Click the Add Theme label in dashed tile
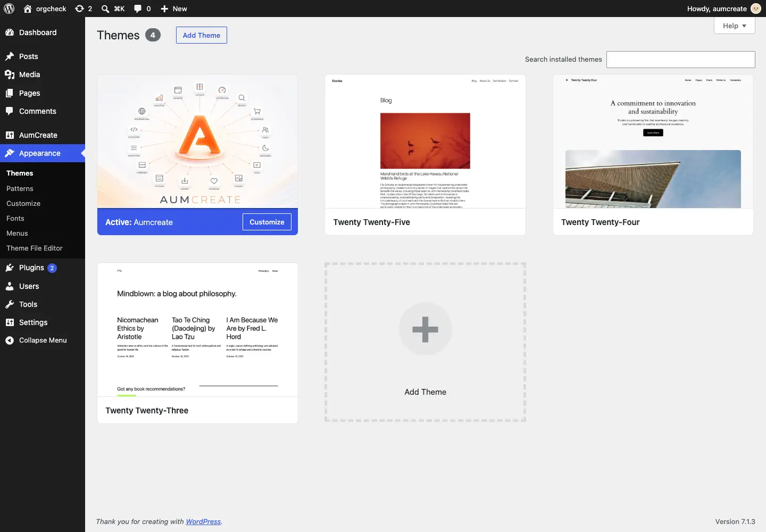Viewport: 766px width, 532px height. tap(426, 392)
